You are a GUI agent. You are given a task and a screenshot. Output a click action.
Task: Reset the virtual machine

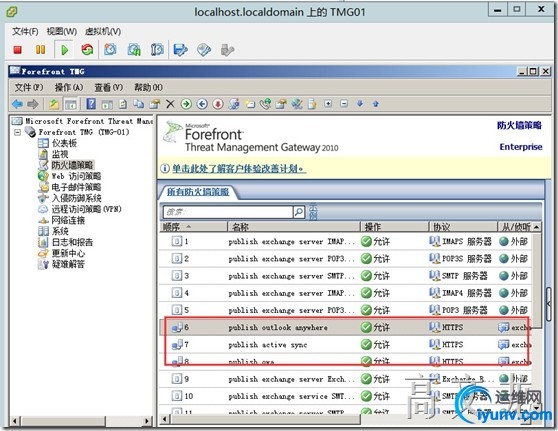(x=87, y=50)
